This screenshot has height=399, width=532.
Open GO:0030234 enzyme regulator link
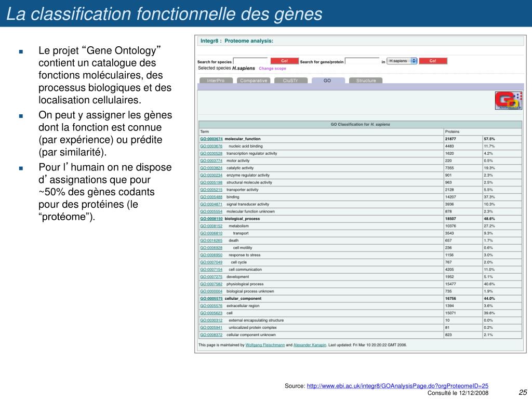(x=211, y=176)
